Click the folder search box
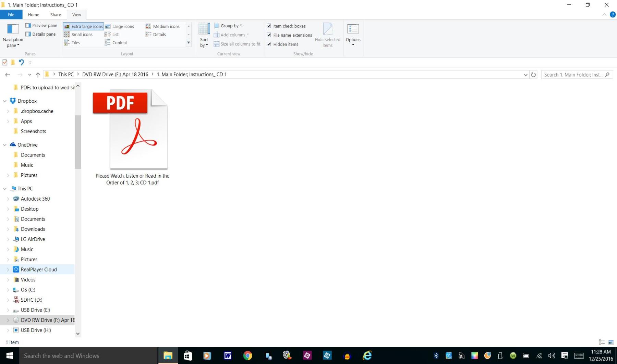 tap(577, 75)
